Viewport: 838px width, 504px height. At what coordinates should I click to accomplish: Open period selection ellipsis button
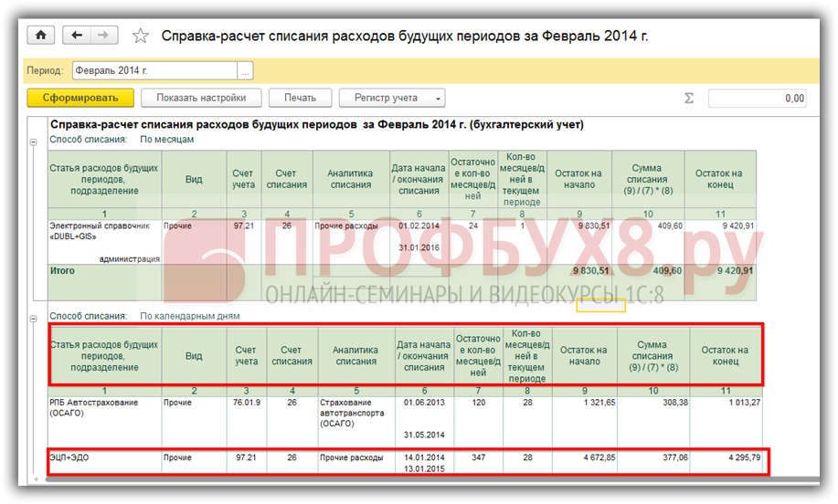point(245,70)
